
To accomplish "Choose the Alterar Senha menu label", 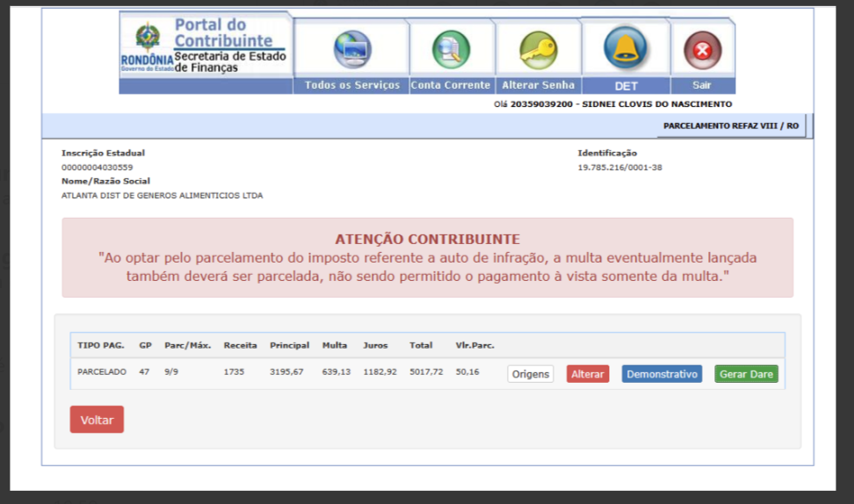I will pos(538,85).
